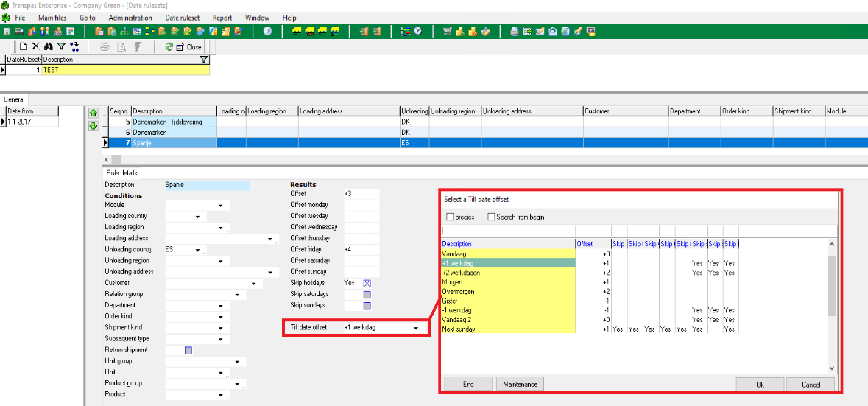Select the 'Overmorgen' offset row
The height and width of the screenshot is (406, 868).
[x=508, y=292]
